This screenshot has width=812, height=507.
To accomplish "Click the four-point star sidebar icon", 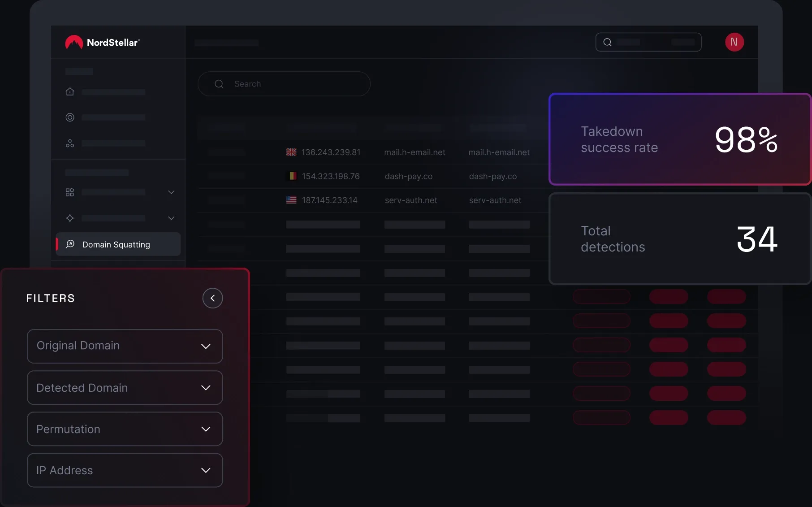I will pyautogui.click(x=70, y=218).
